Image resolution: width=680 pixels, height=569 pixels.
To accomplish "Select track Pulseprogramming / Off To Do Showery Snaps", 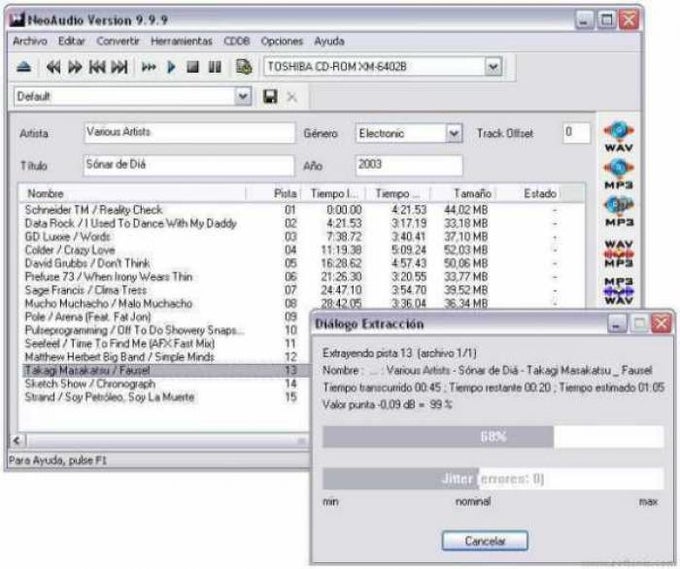I will [x=134, y=330].
